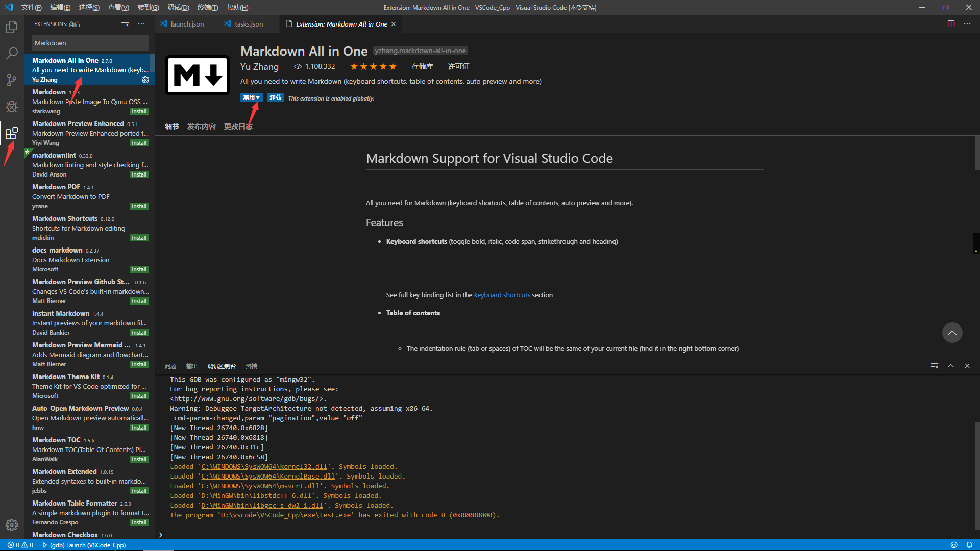This screenshot has height=551, width=980.
Task: Click (gdb) Launch debug status bar item
Action: click(84, 545)
